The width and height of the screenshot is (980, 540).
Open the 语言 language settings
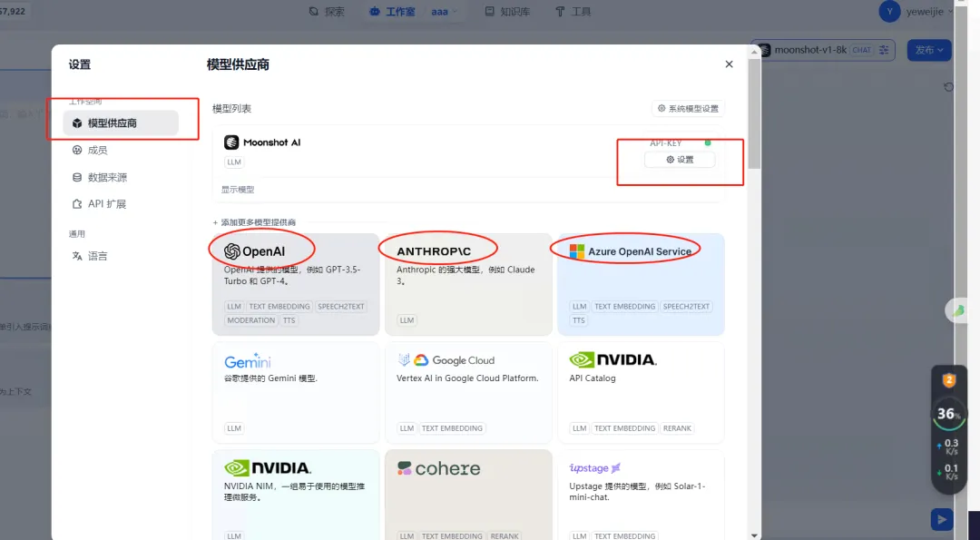point(97,256)
